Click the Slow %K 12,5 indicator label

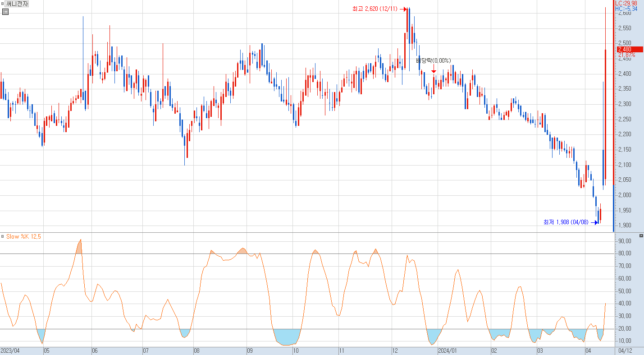click(23, 236)
